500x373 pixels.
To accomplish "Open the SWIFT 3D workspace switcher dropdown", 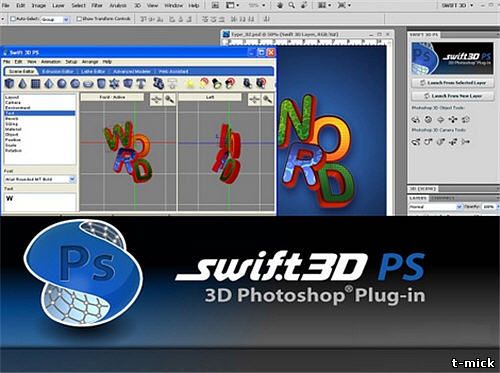I will tap(457, 6).
